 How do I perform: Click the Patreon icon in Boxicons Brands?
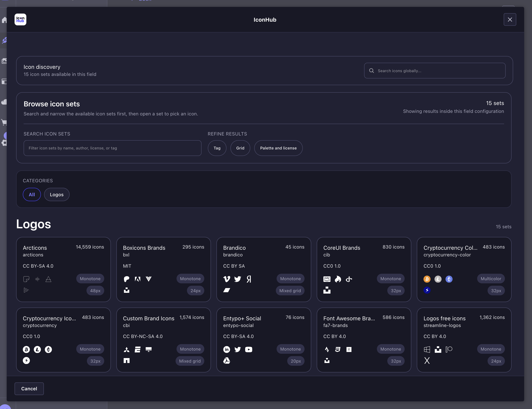[x=127, y=279]
